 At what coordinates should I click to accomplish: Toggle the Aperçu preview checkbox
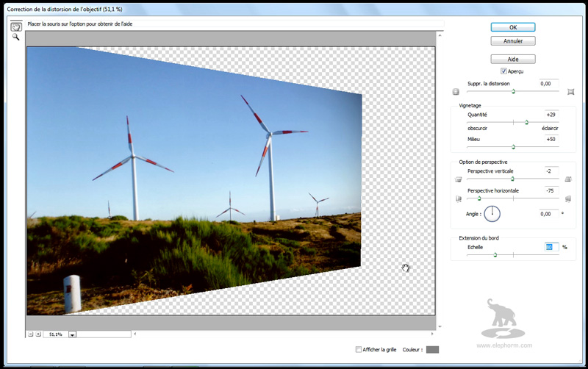click(x=503, y=71)
